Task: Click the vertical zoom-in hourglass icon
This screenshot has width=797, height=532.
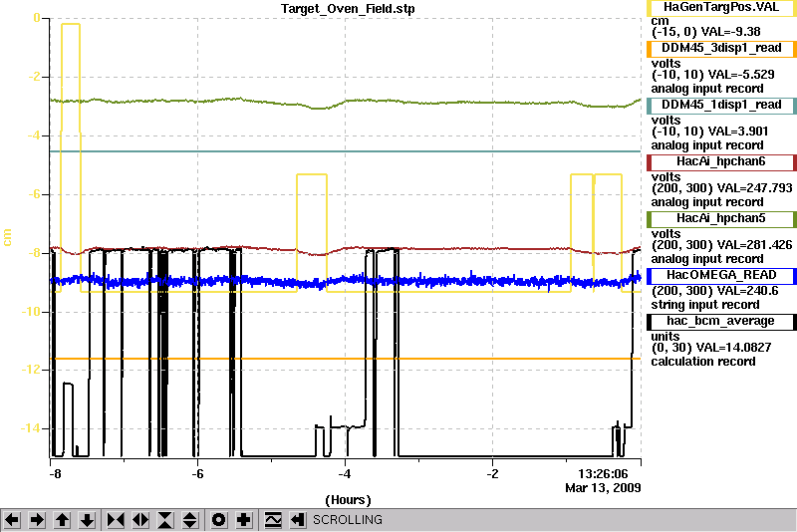Action: click(x=165, y=520)
